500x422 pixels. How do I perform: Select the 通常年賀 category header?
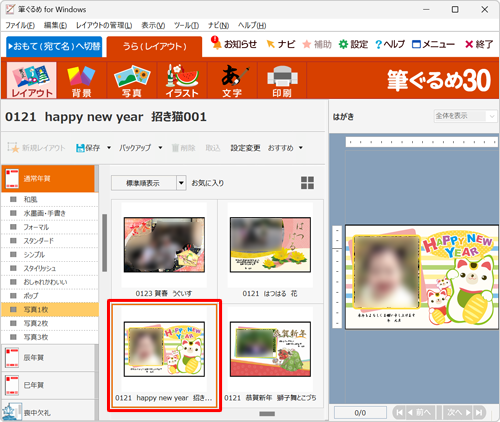(48, 178)
